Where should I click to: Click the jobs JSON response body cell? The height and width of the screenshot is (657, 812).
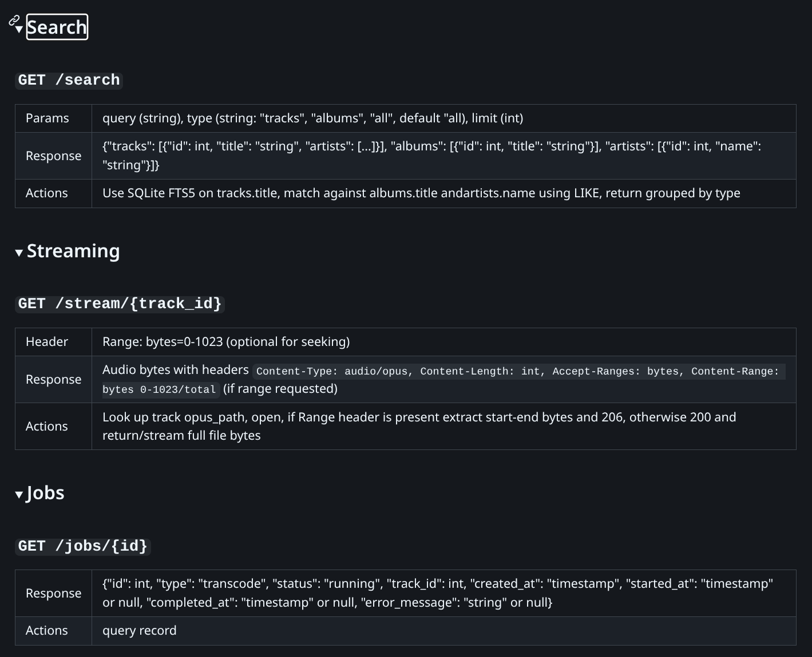tap(437, 593)
